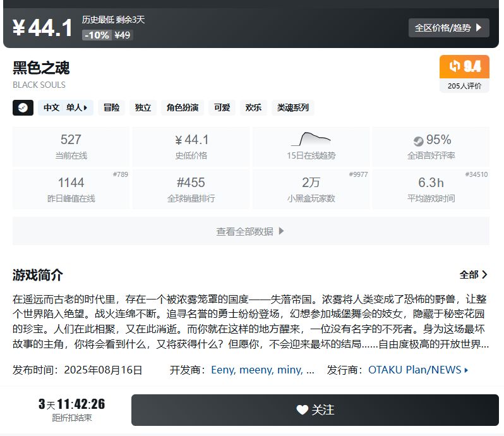Click the #9977 rank label
The height and width of the screenshot is (436, 504).
click(358, 174)
